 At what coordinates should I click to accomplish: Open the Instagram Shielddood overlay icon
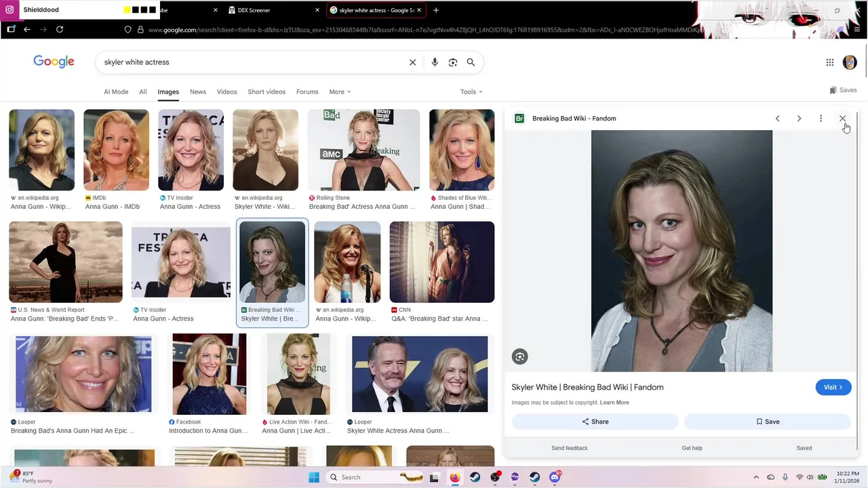click(9, 10)
